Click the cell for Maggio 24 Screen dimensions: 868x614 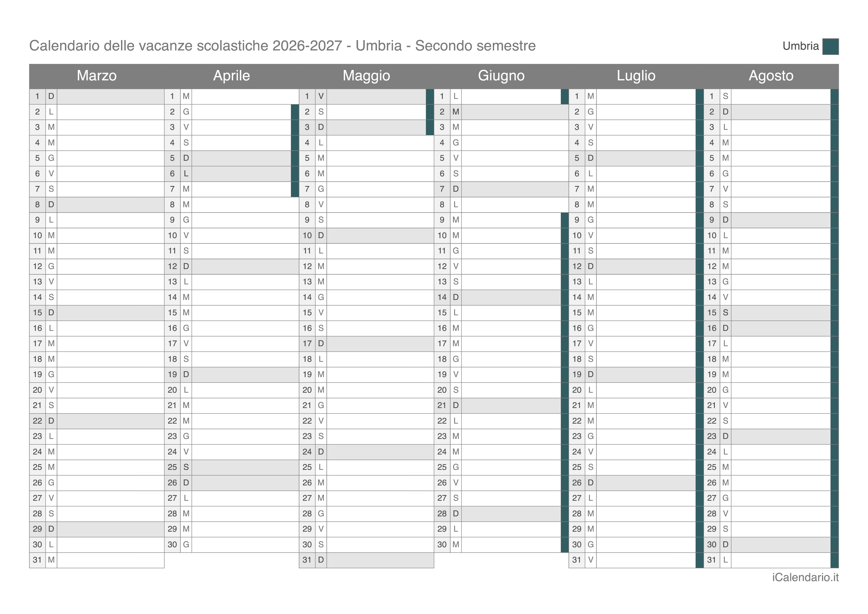[x=380, y=452]
